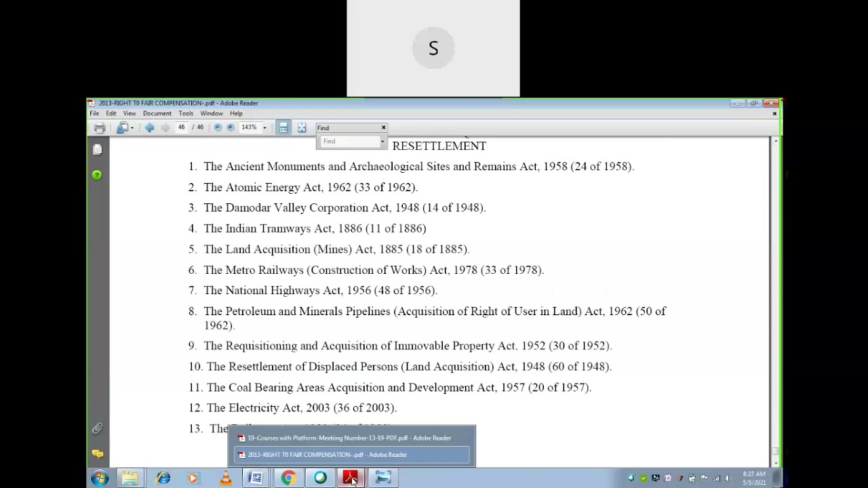The width and height of the screenshot is (868, 488).
Task: Click the fit one full page icon
Action: [x=302, y=127]
